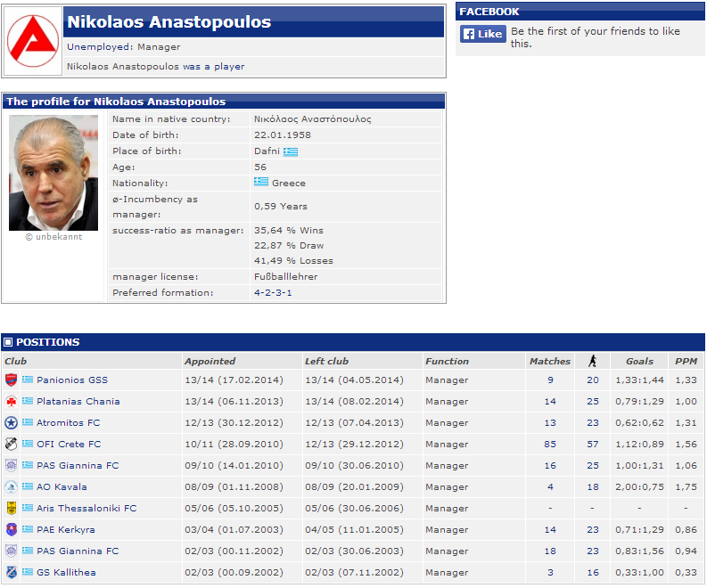Click the Matches column header
The width and height of the screenshot is (707, 588).
tap(549, 361)
